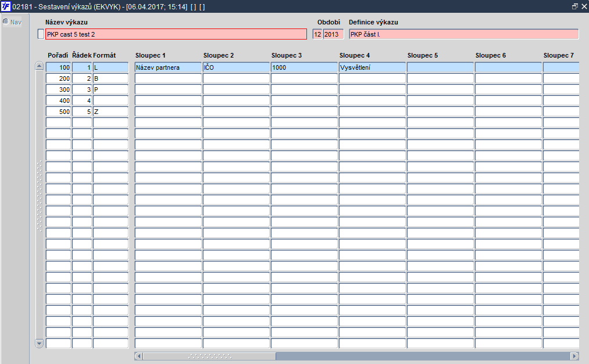
Task: Tick the checkbox beside Název výkazu field
Action: point(41,34)
